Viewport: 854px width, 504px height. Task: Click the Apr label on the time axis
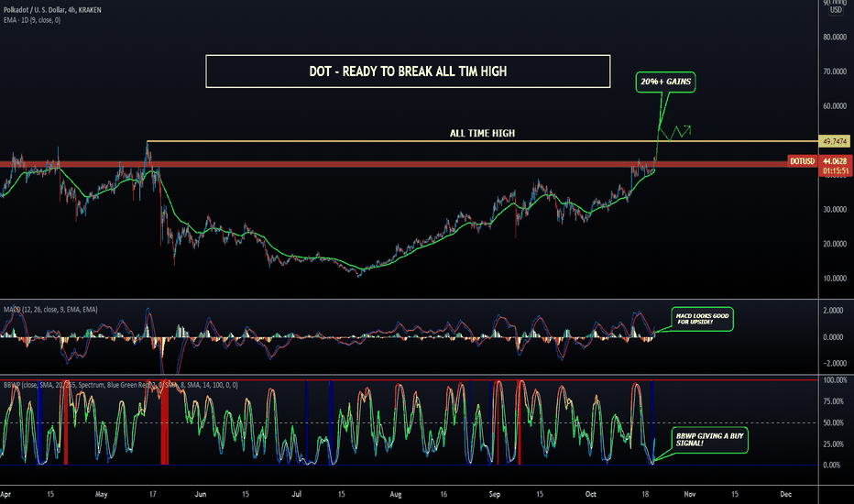click(5, 495)
